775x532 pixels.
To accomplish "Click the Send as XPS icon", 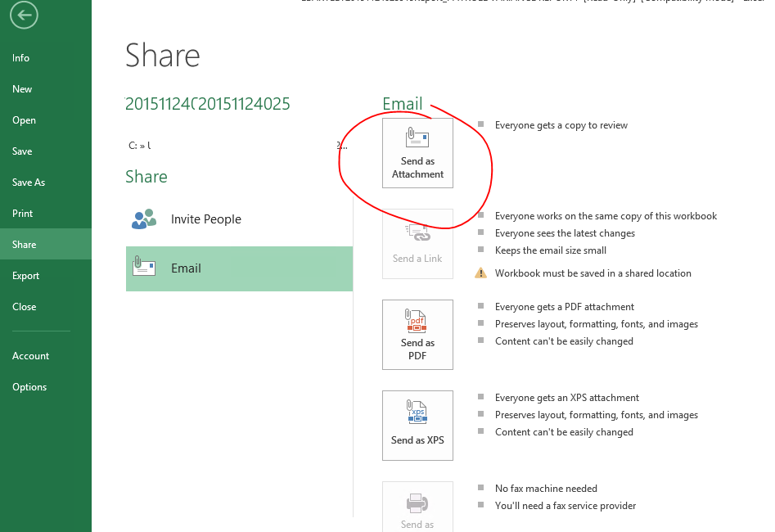I will click(417, 413).
